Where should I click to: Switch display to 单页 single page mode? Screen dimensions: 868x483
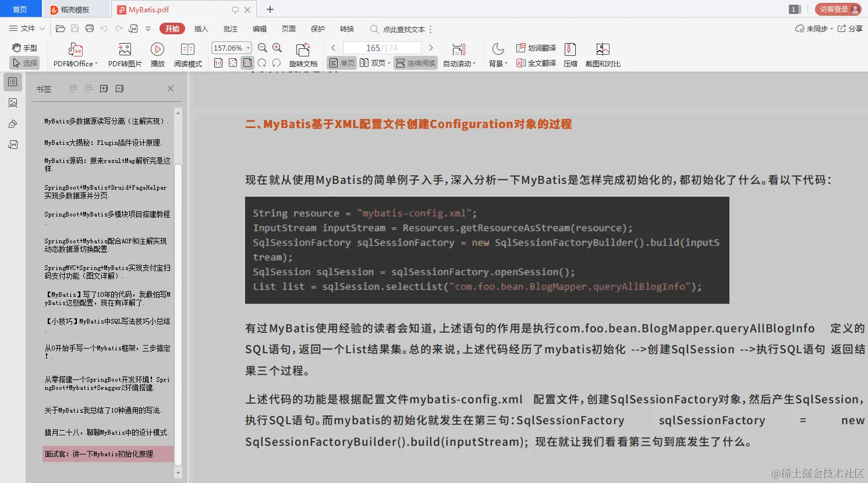click(x=342, y=63)
